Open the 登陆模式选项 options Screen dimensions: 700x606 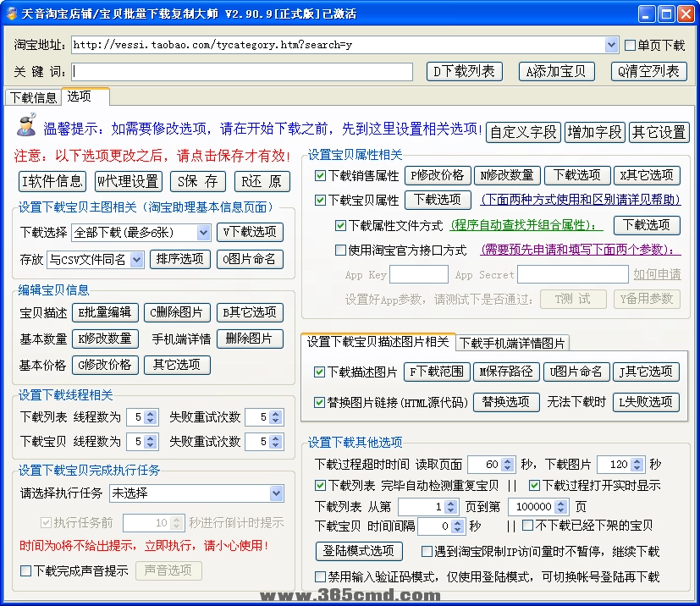point(360,552)
